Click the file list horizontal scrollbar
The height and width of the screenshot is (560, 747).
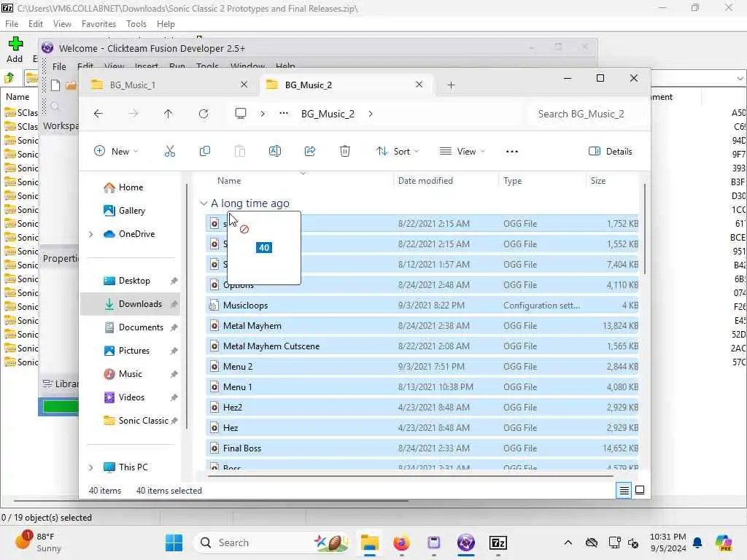pyautogui.click(x=410, y=475)
